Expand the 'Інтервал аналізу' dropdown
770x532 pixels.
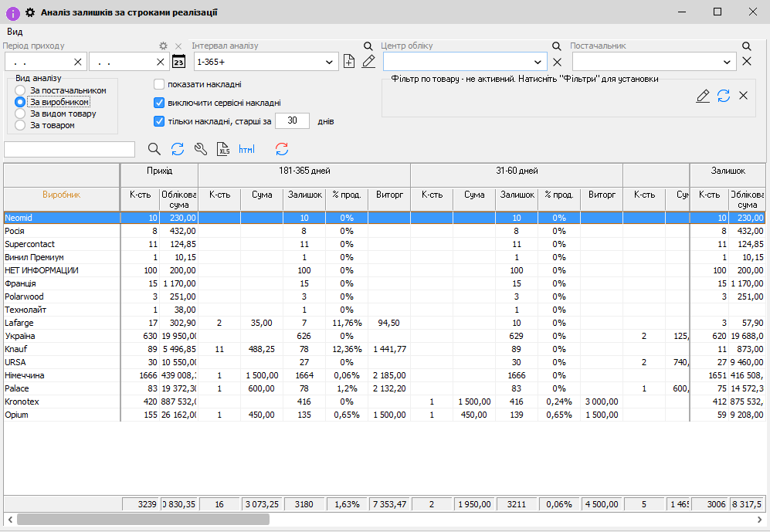click(x=330, y=62)
